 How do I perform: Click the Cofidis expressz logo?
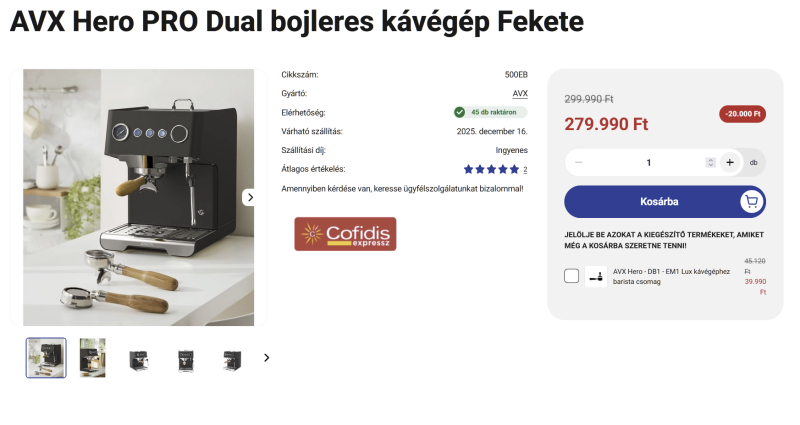(345, 234)
